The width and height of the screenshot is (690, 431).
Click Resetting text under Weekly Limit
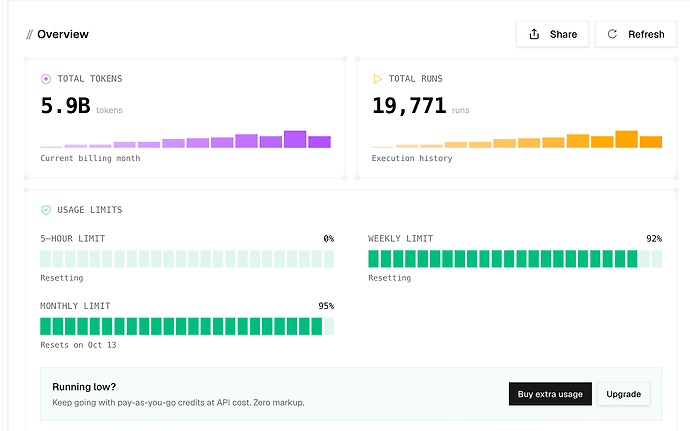(x=389, y=278)
